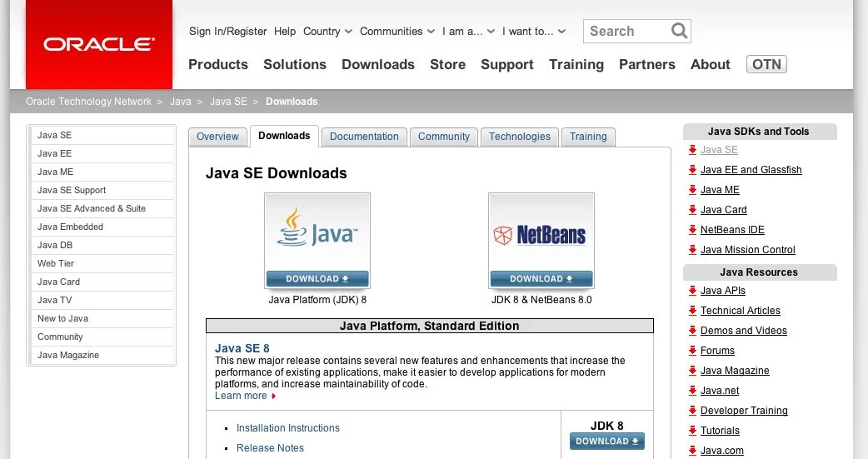The width and height of the screenshot is (868, 459).
Task: Expand the 'I want to...' dropdown
Action: 534,32
